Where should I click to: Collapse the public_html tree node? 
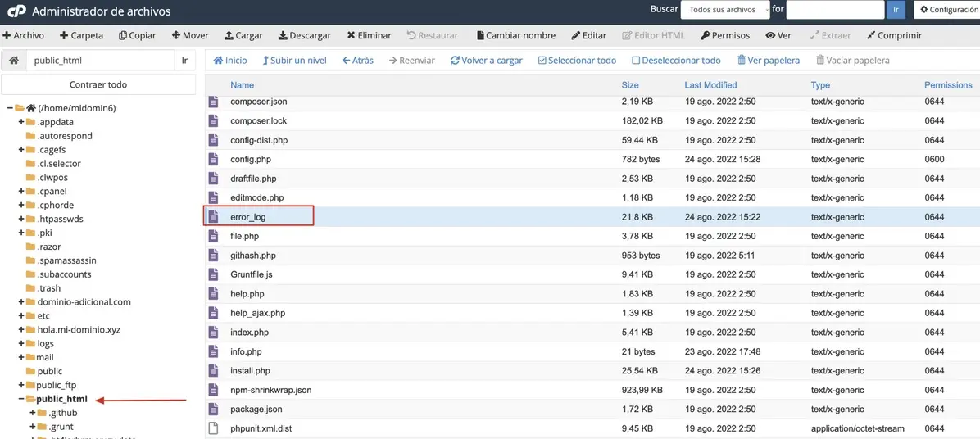pos(21,399)
